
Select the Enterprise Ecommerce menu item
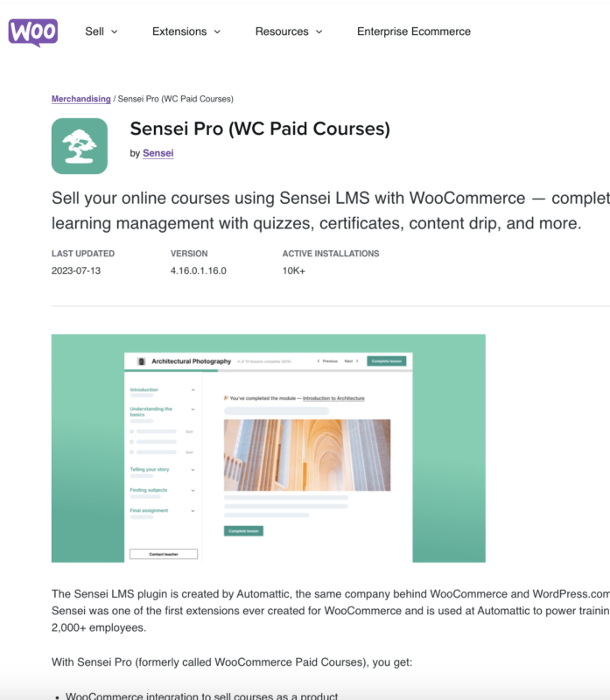click(x=413, y=31)
